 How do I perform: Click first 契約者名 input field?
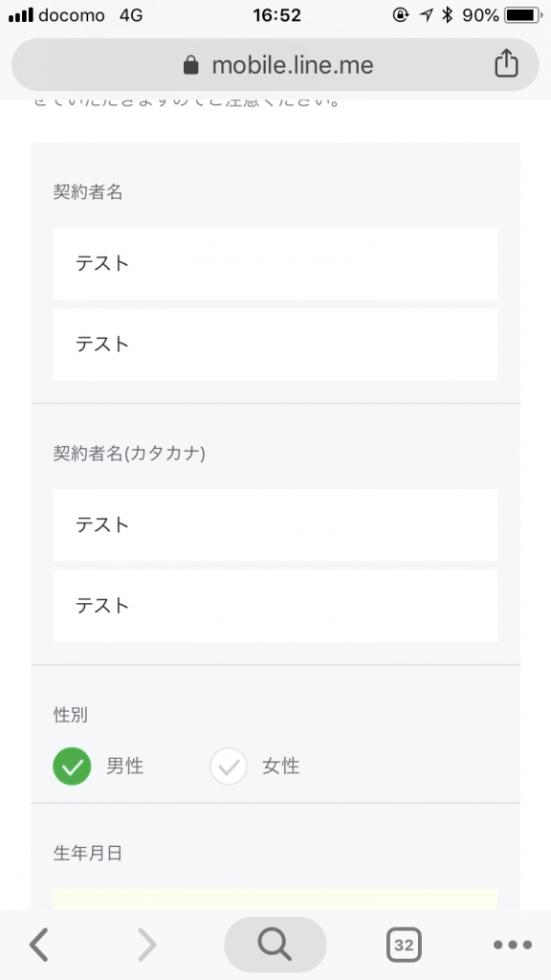coord(275,264)
